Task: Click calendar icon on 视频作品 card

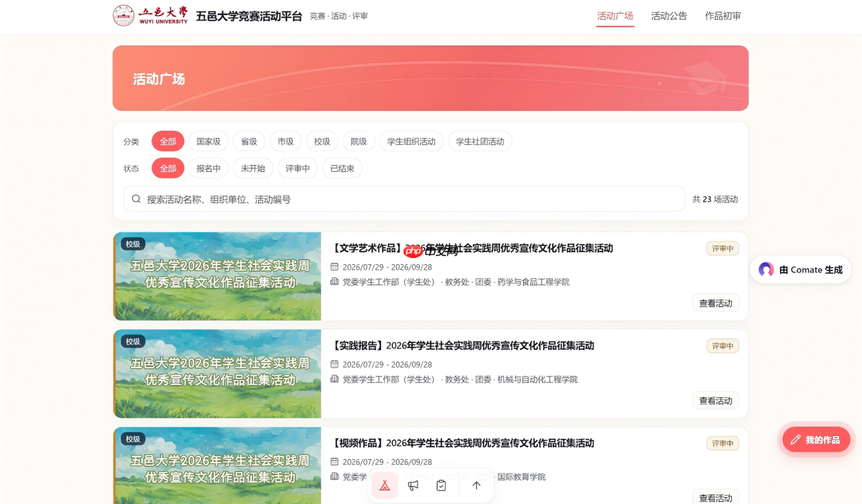Action: click(334, 462)
